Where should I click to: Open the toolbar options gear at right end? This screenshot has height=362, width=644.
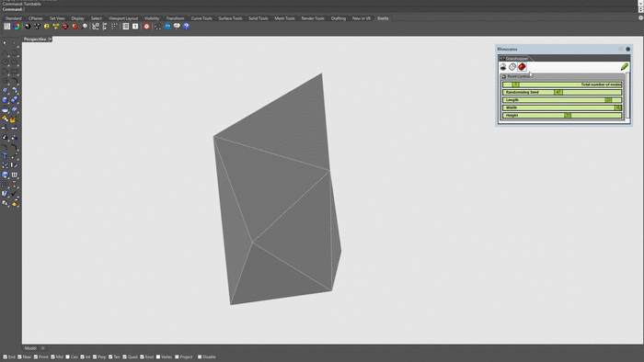click(x=640, y=18)
